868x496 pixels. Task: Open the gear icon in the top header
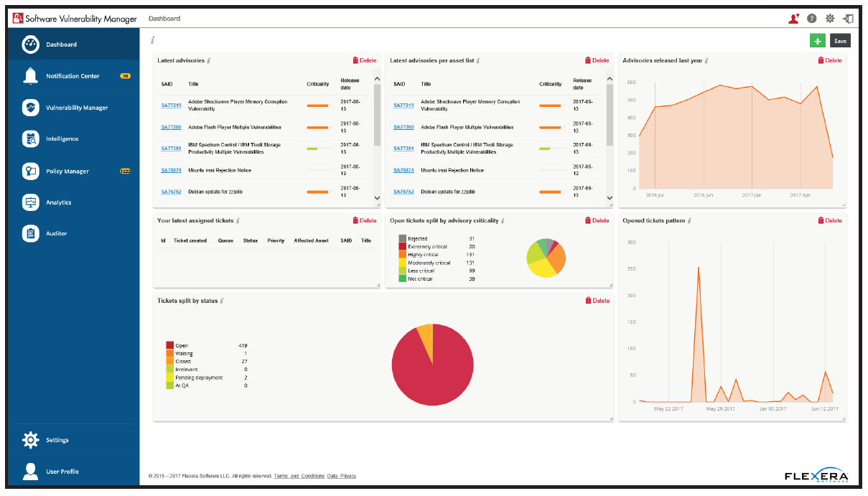[x=831, y=19]
